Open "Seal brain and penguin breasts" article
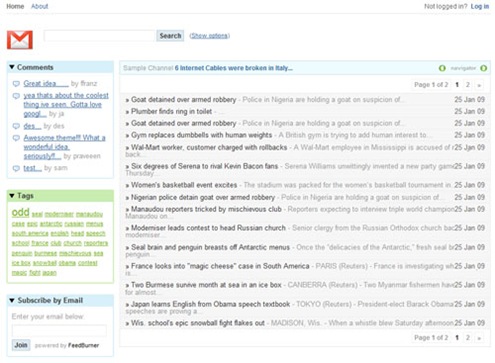 tap(210, 247)
